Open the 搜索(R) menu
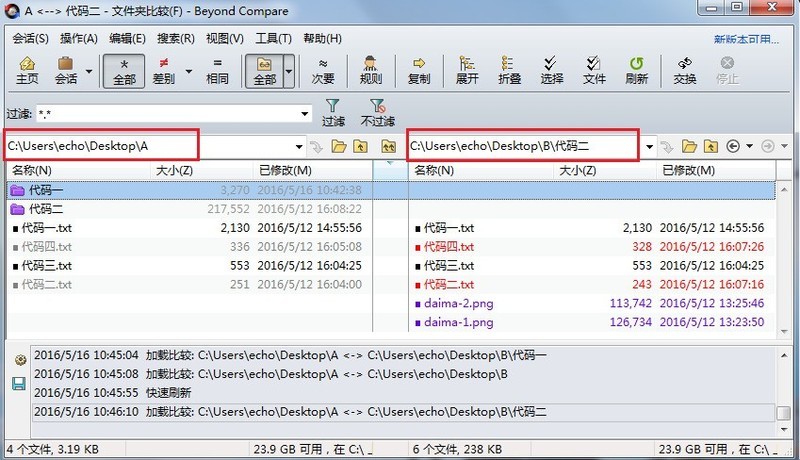 pyautogui.click(x=176, y=38)
